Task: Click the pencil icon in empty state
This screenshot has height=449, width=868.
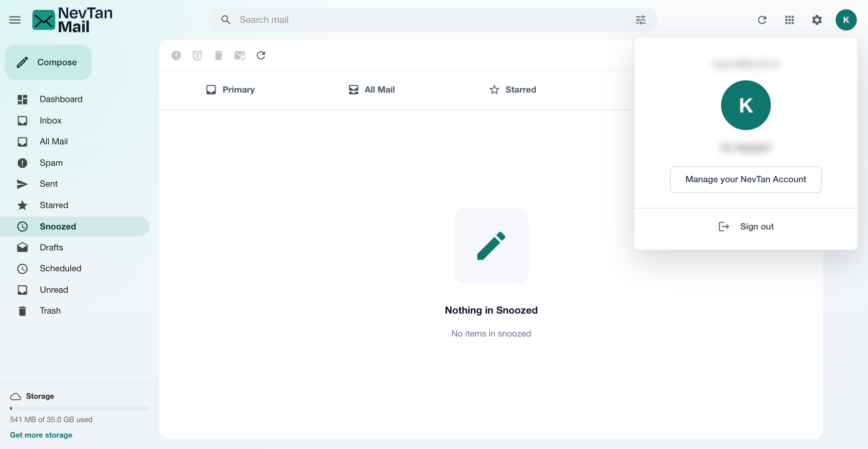Action: (491, 246)
